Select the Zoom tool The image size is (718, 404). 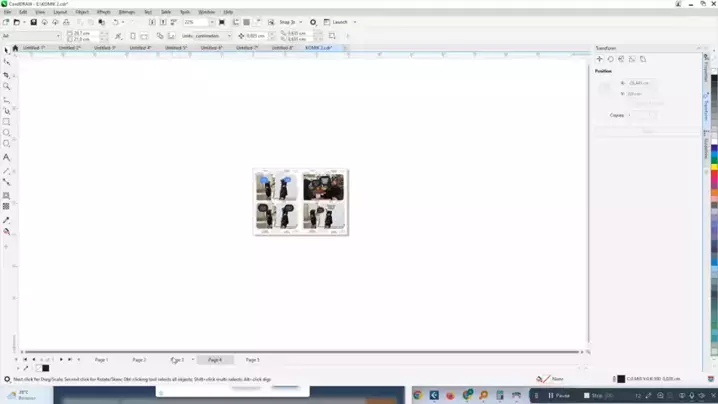[x=6, y=87]
